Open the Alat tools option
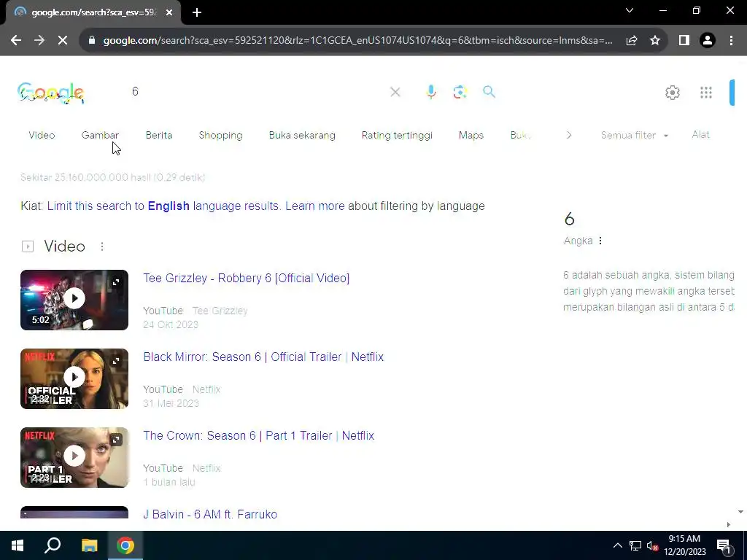Viewport: 747px width, 560px height. coord(701,135)
